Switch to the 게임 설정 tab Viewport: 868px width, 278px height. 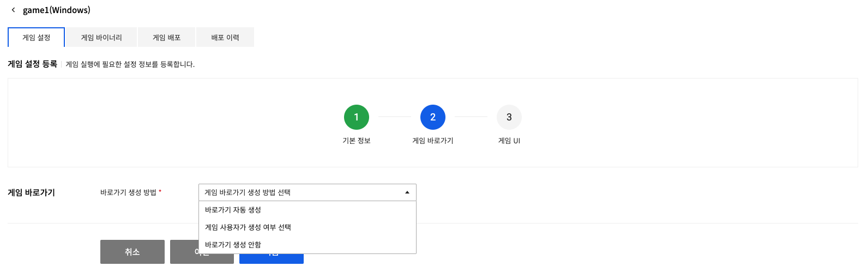click(x=37, y=38)
